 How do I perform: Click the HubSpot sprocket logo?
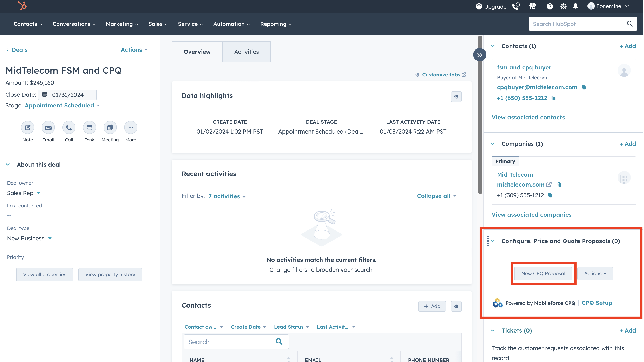click(x=22, y=6)
